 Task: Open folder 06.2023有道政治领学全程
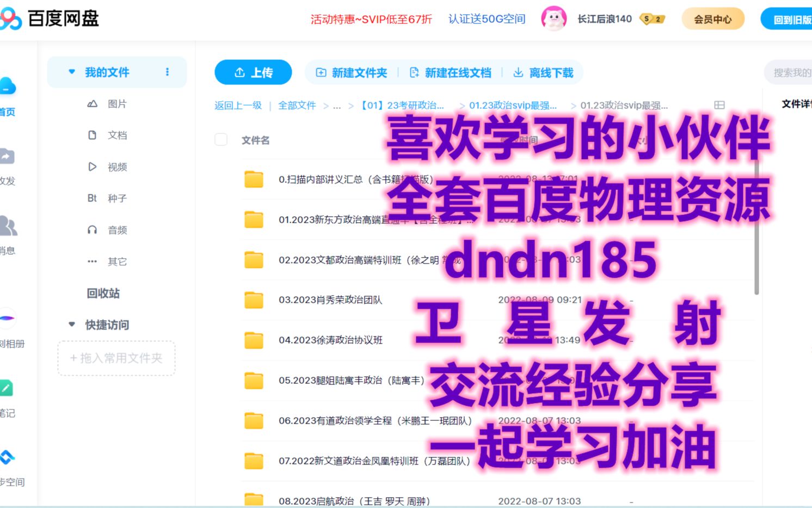tap(376, 421)
